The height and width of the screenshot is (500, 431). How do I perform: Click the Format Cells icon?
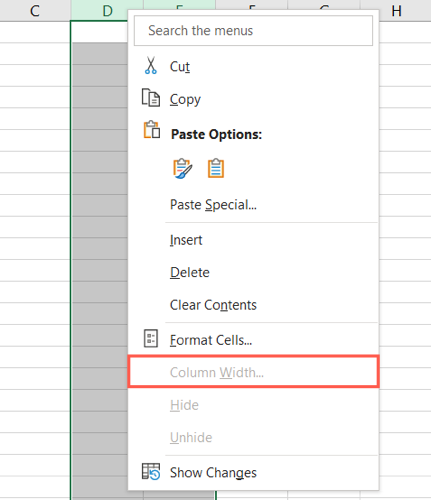(151, 339)
